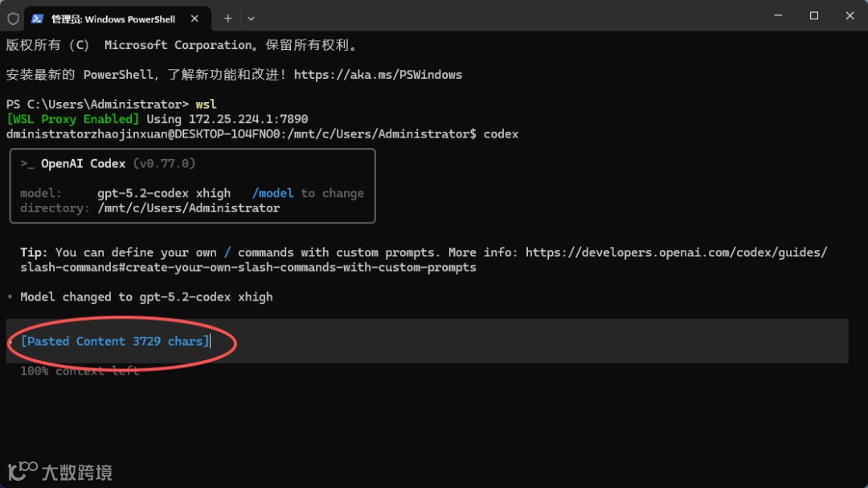The image size is (868, 488).
Task: Open the aka.ms/PSWindows link
Action: 378,75
